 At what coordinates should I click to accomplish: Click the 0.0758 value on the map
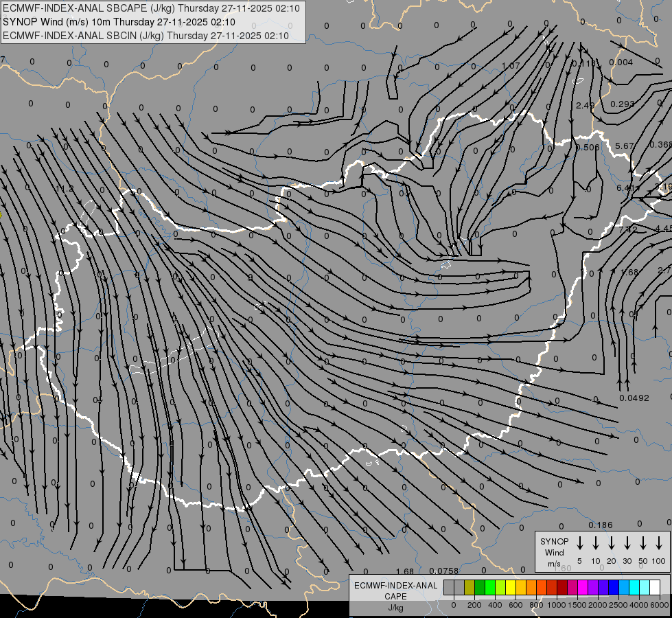coord(444,571)
